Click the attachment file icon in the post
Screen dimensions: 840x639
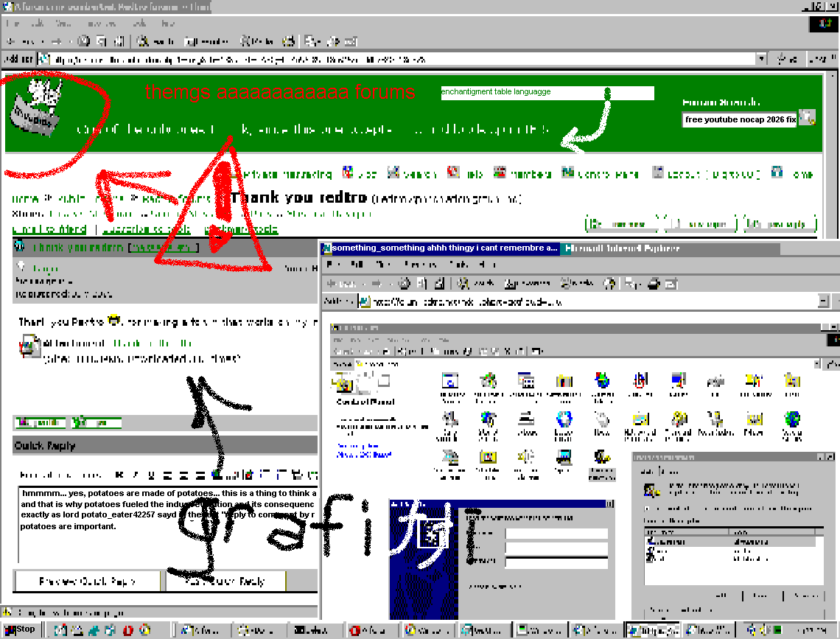click(29, 346)
